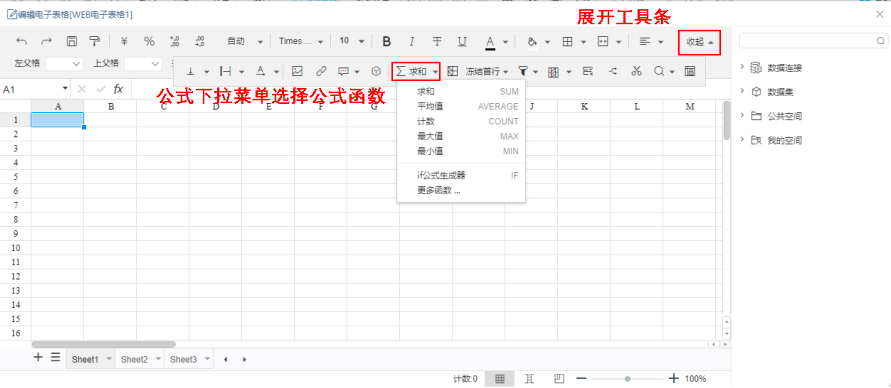The width and height of the screenshot is (891, 388).
Task: Click the column width icon
Action: coord(226,72)
